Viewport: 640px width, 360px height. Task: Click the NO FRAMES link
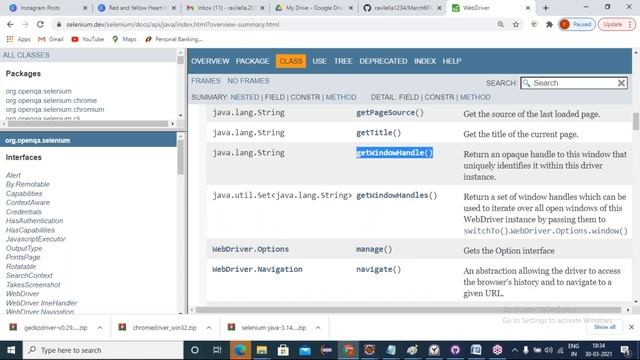(x=248, y=81)
